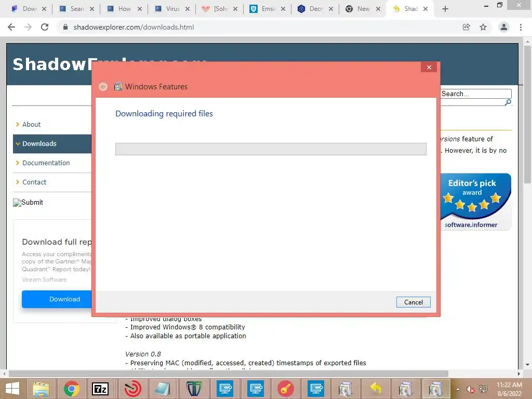Go back in Chrome browser

[11, 27]
